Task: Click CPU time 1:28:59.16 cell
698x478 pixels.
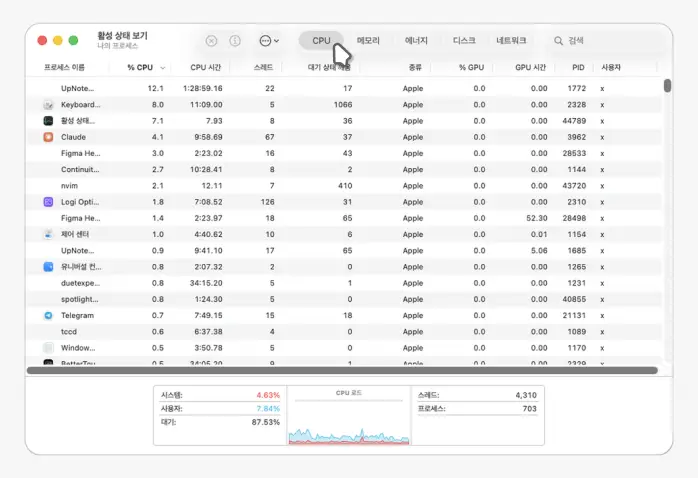Action: coord(203,89)
